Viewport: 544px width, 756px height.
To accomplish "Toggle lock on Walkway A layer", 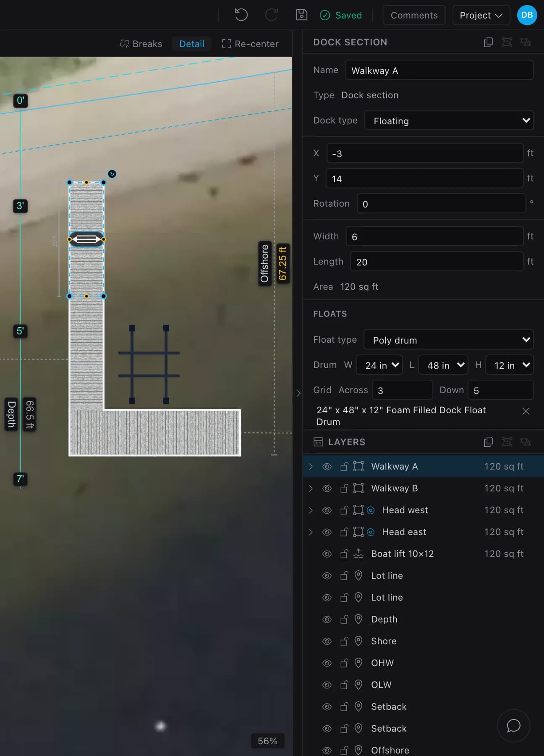I will click(x=344, y=466).
